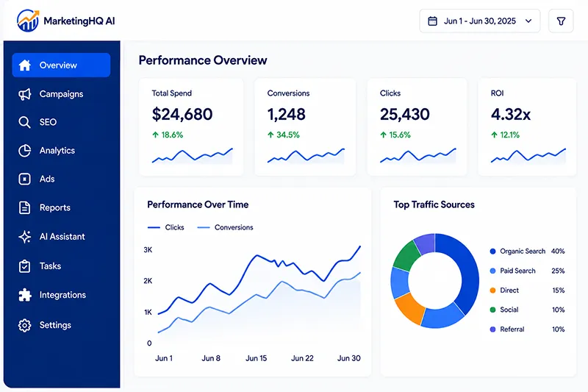Click the Total Spend sparkline chart
588x392 pixels.
pos(192,156)
